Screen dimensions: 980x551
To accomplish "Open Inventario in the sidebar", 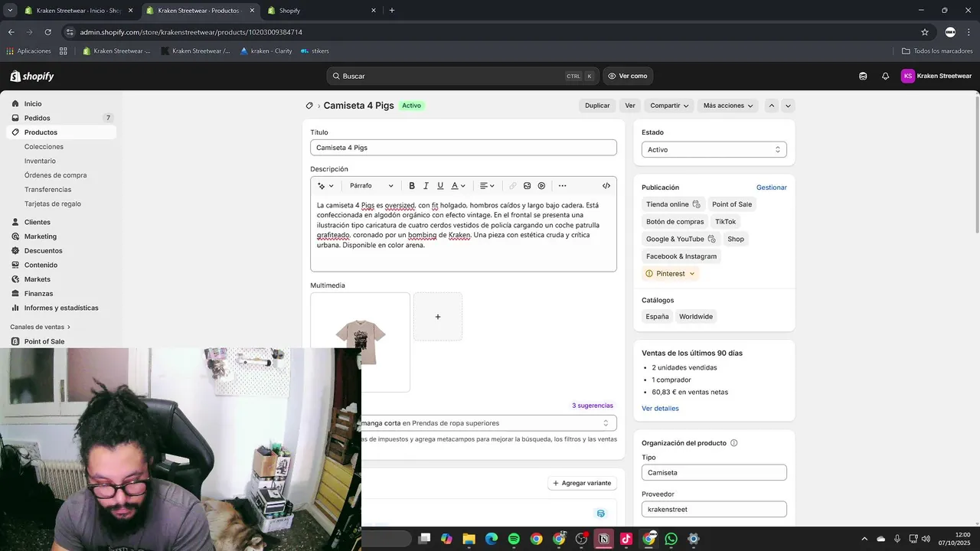I will coord(40,161).
